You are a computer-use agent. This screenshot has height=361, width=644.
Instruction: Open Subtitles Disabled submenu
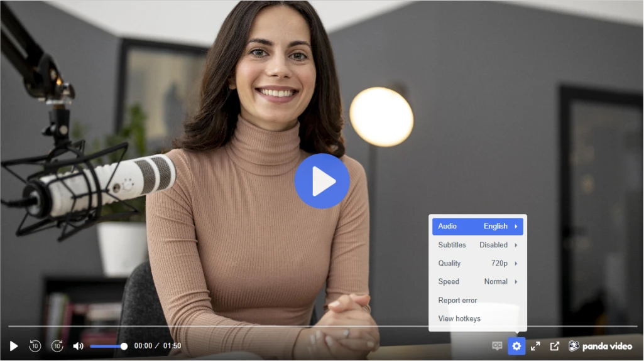pyautogui.click(x=478, y=245)
